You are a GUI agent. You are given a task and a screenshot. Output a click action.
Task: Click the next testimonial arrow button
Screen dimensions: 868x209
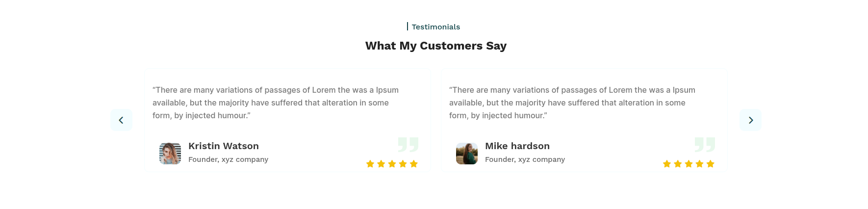(x=750, y=120)
